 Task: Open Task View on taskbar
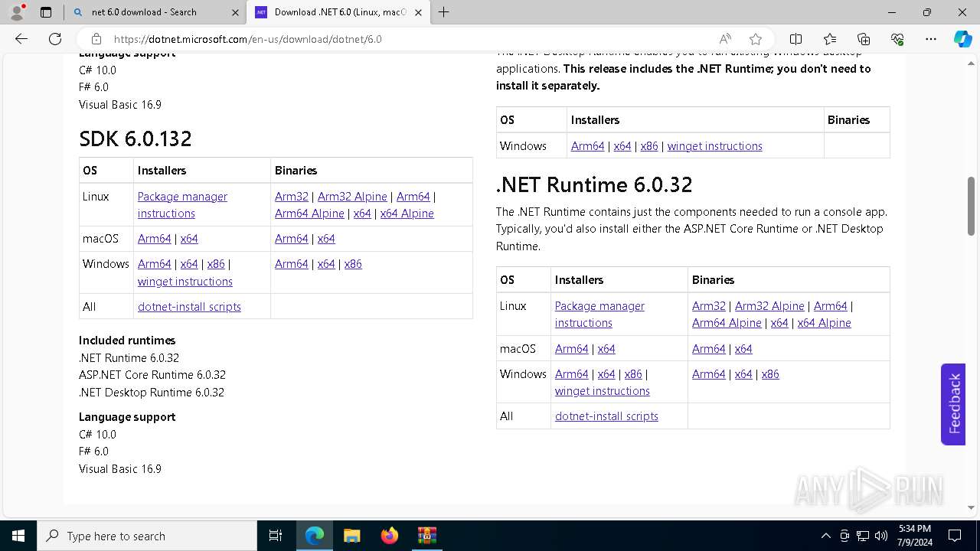pos(276,536)
